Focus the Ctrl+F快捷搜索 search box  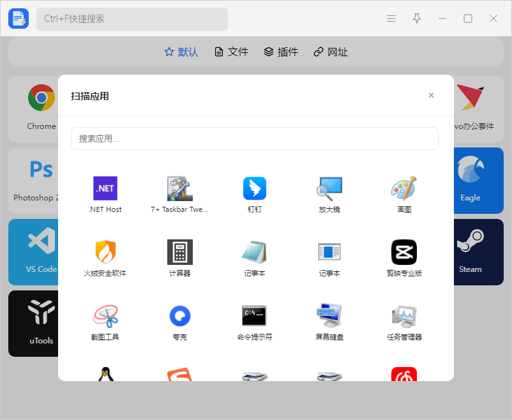click(x=132, y=19)
